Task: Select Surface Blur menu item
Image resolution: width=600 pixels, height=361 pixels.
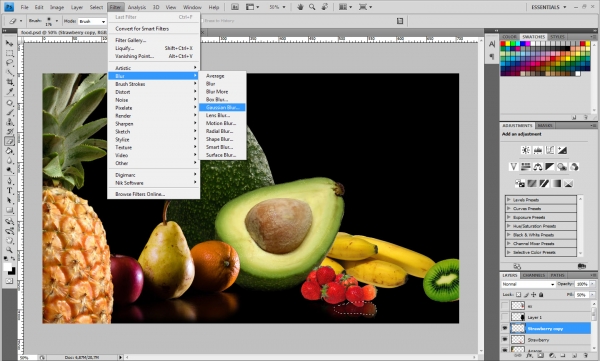Action: [221, 155]
